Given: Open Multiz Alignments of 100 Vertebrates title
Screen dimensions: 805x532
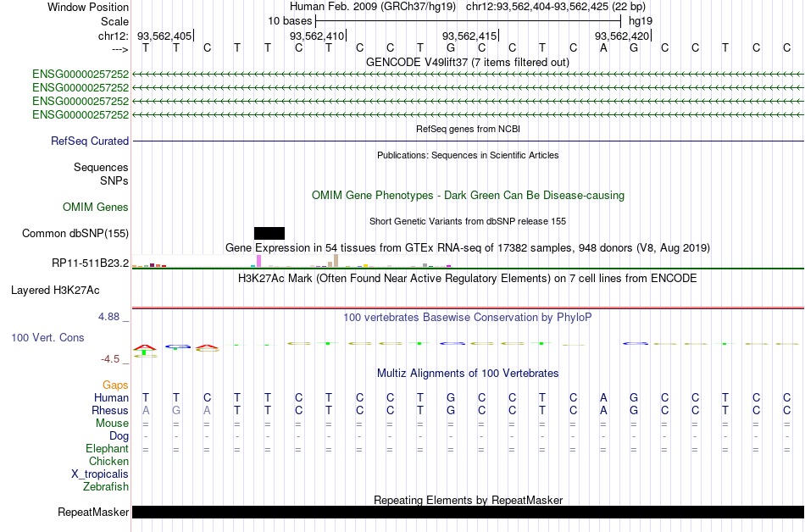Looking at the screenshot, I should 468,373.
